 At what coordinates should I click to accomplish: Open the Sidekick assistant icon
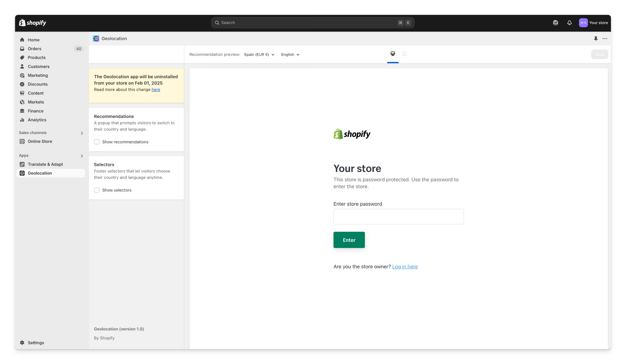tap(555, 23)
